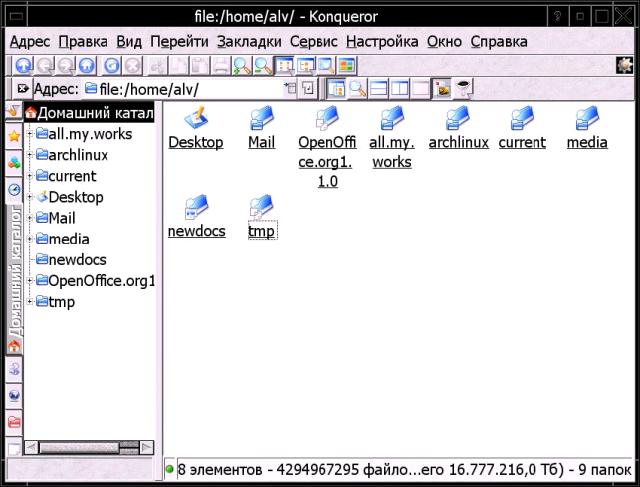Viewport: 640px width, 487px height.
Task: Open the bookmarks star sidebar tab
Action: tap(14, 136)
